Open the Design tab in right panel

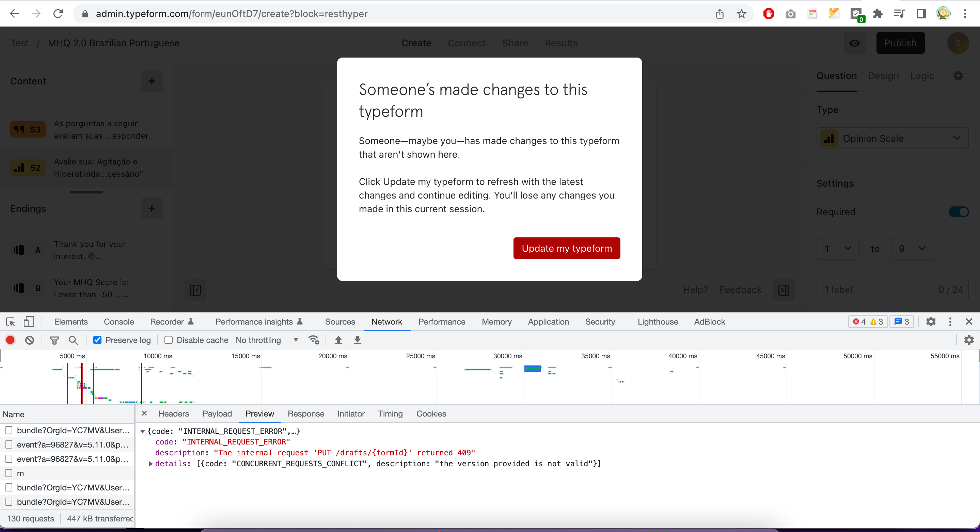(x=883, y=76)
